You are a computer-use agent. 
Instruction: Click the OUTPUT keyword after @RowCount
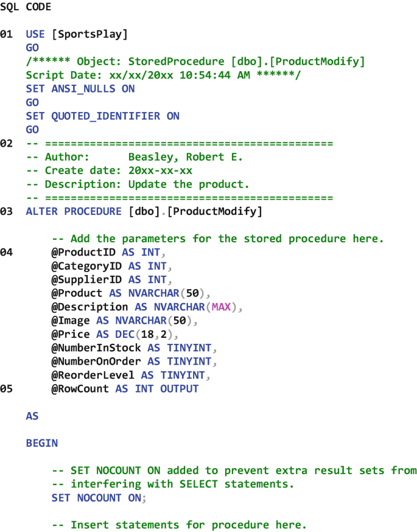click(179, 388)
